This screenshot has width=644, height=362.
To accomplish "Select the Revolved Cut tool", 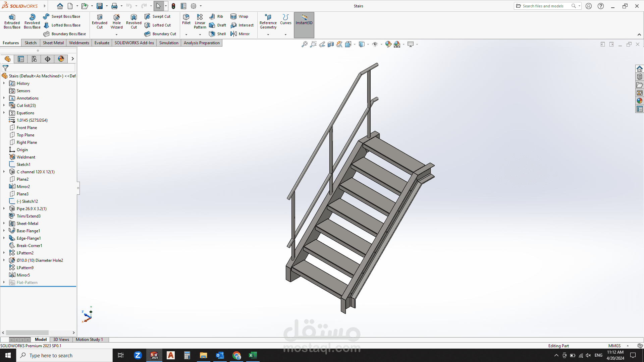I will point(134,21).
